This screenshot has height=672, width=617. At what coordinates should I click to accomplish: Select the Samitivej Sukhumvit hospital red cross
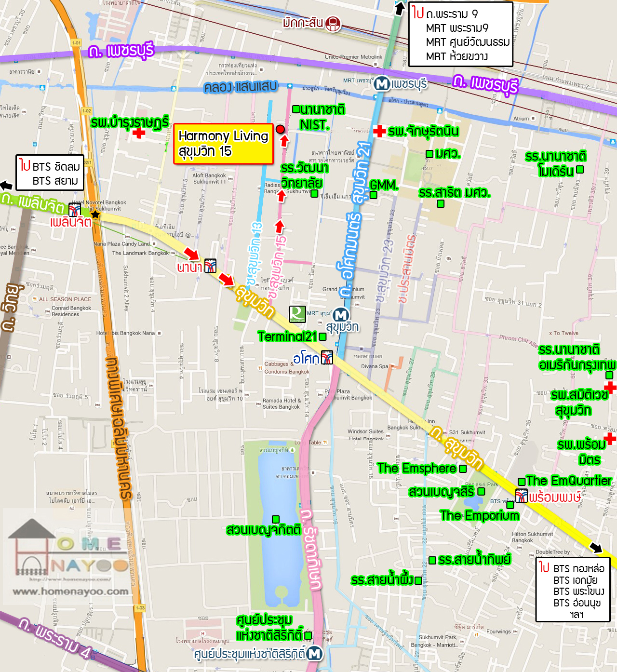pyautogui.click(x=610, y=387)
